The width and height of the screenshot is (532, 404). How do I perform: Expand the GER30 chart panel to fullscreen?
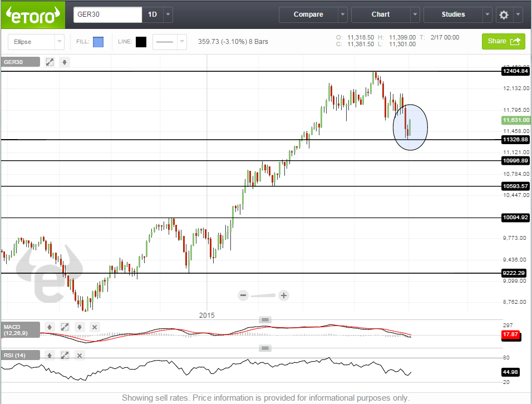point(50,62)
